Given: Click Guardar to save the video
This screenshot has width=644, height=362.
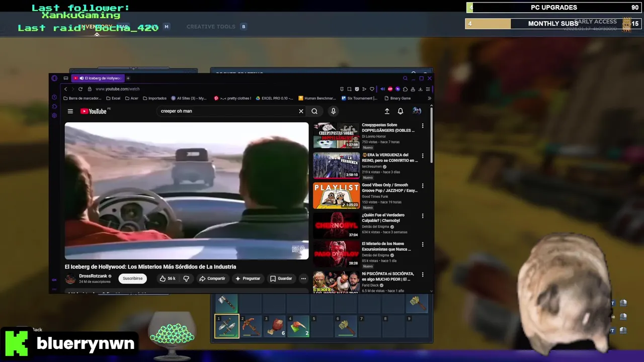Looking at the screenshot, I should 281,279.
